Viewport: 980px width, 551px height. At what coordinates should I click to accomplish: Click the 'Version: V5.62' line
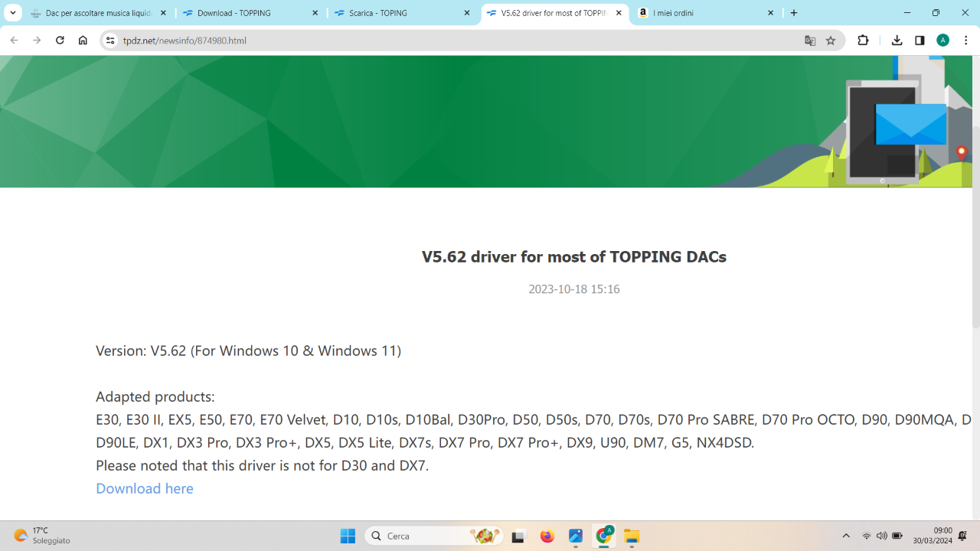tap(248, 350)
